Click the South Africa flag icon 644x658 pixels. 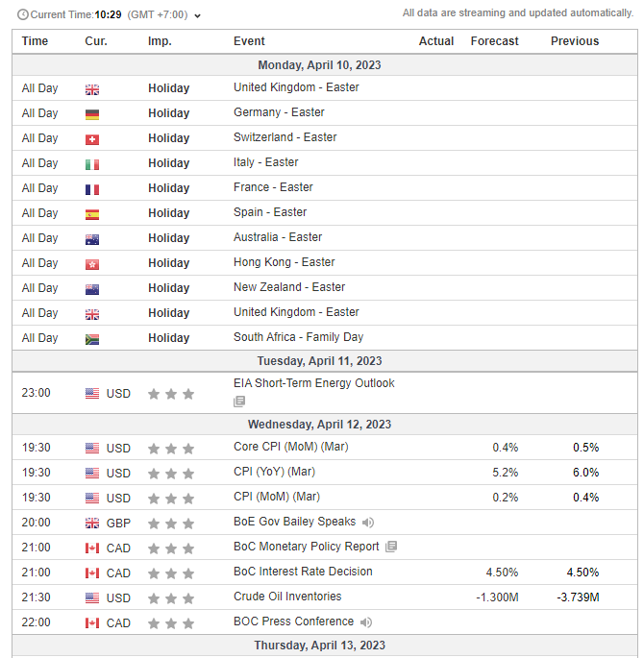[x=92, y=338]
